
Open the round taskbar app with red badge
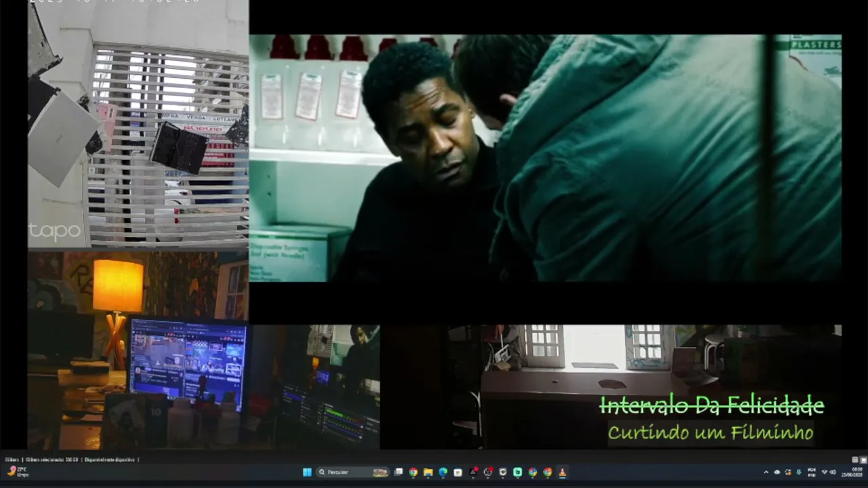488,472
